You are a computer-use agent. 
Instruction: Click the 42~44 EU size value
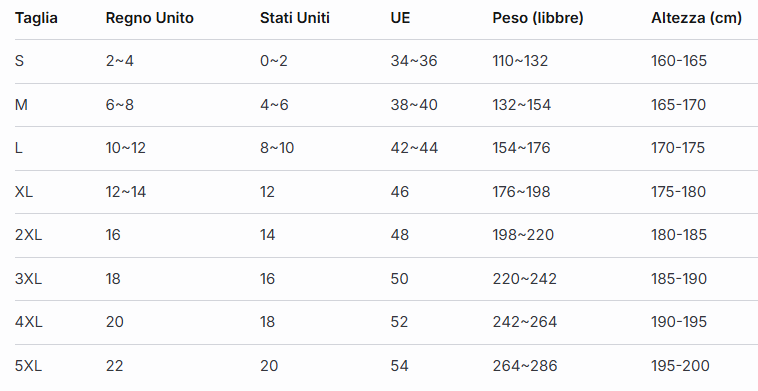(x=414, y=148)
